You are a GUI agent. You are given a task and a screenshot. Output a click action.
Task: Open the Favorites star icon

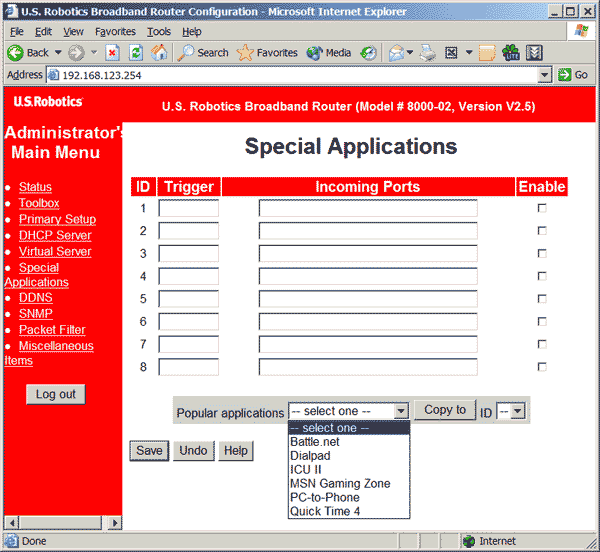point(246,53)
